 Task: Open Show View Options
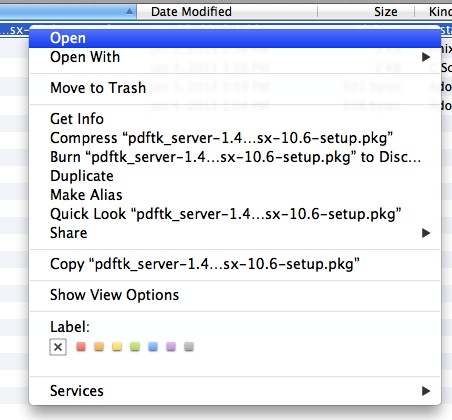point(235,295)
